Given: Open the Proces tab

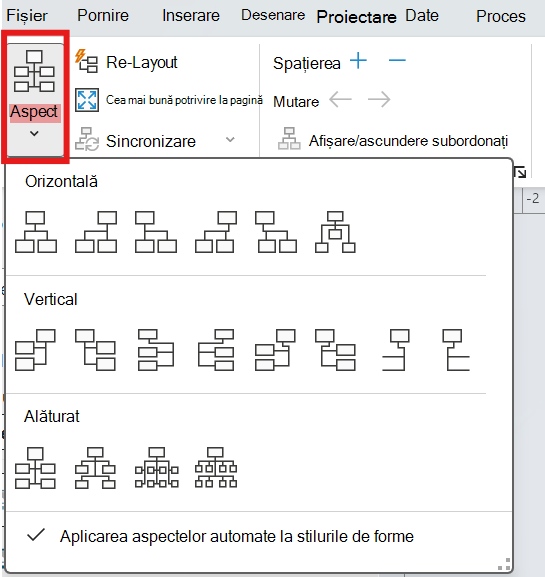Looking at the screenshot, I should point(501,16).
